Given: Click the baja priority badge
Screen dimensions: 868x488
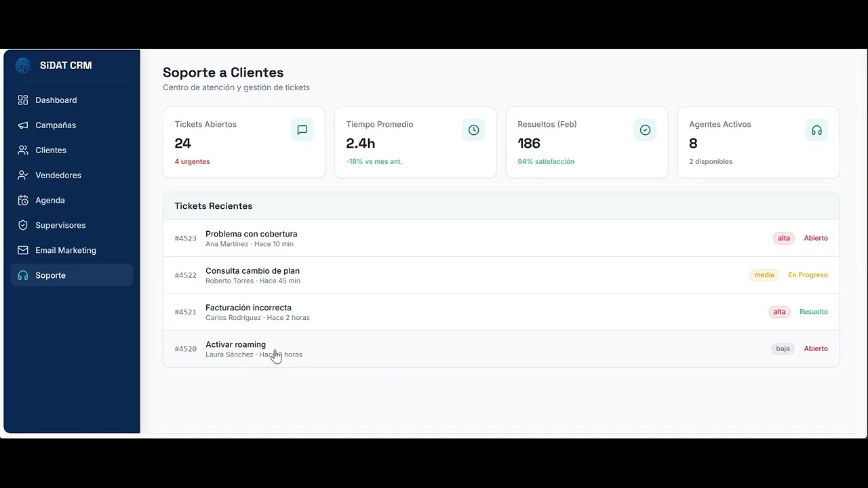Looking at the screenshot, I should tap(783, 348).
